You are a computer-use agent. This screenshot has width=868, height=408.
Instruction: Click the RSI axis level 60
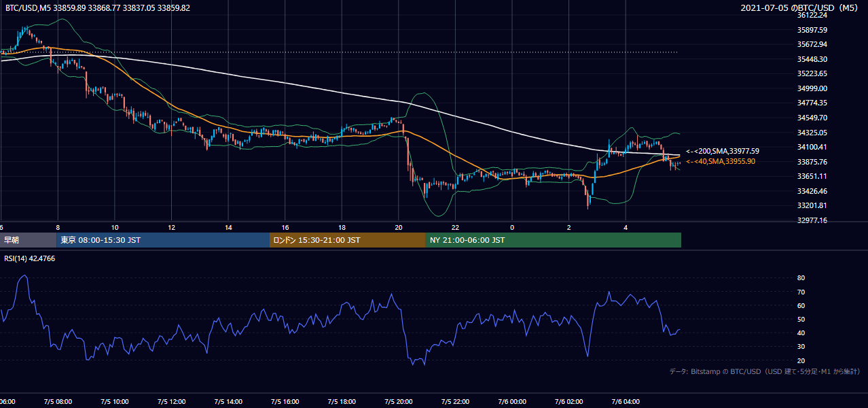tap(801, 305)
